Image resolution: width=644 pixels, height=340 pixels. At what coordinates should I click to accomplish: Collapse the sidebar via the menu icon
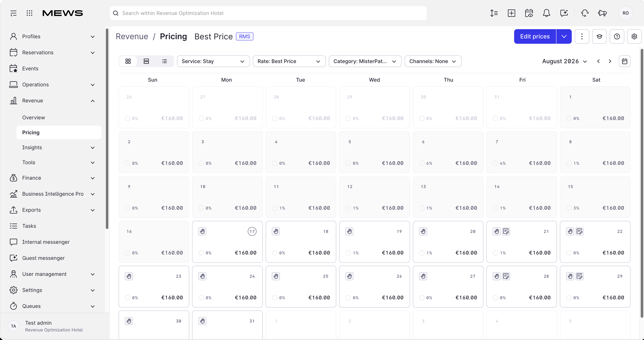pyautogui.click(x=14, y=13)
